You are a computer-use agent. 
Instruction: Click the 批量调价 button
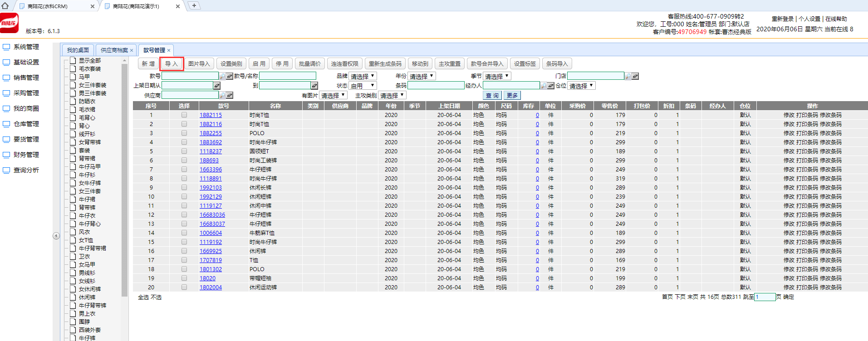309,63
